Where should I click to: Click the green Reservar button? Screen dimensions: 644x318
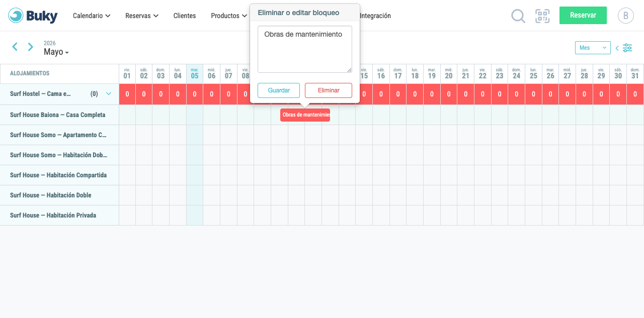pyautogui.click(x=583, y=15)
